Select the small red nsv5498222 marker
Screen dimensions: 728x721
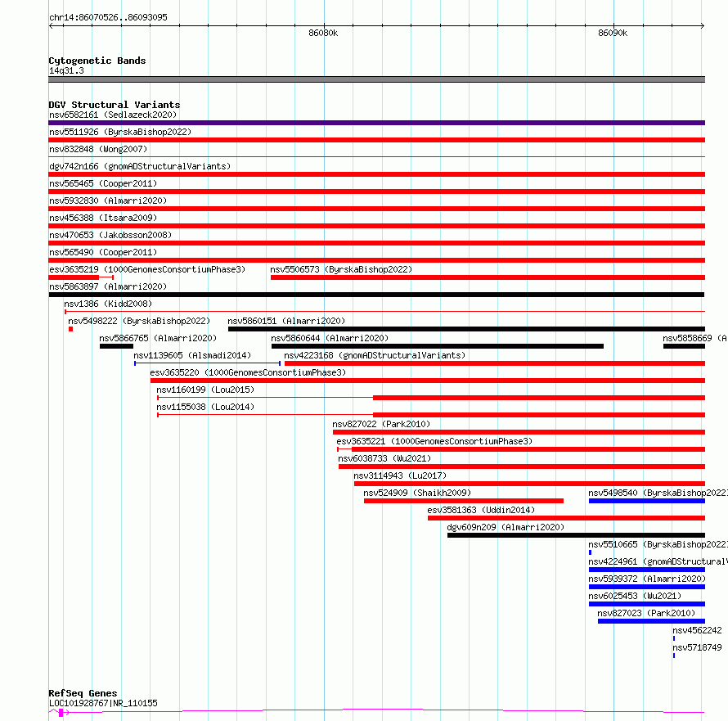click(70, 329)
